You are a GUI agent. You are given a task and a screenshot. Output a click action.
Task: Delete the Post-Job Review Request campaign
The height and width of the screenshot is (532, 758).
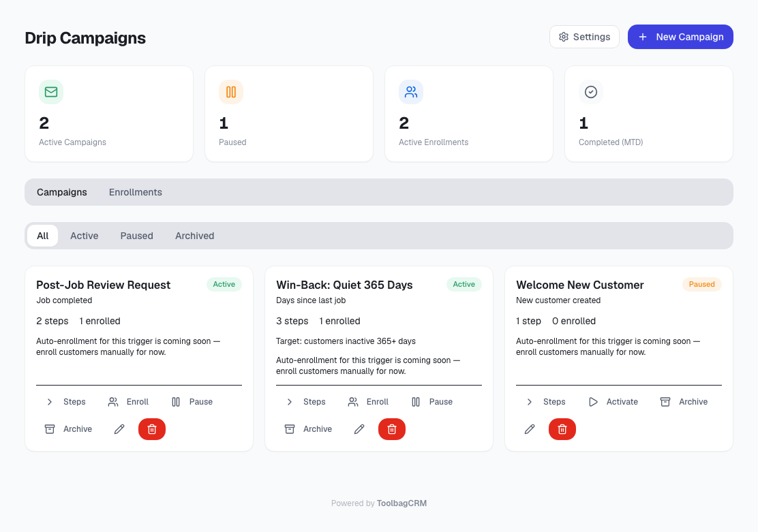coord(152,429)
